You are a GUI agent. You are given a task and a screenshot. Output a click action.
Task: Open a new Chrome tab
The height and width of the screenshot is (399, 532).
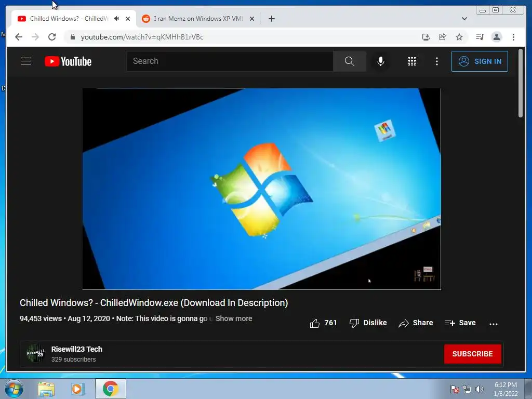271,19
